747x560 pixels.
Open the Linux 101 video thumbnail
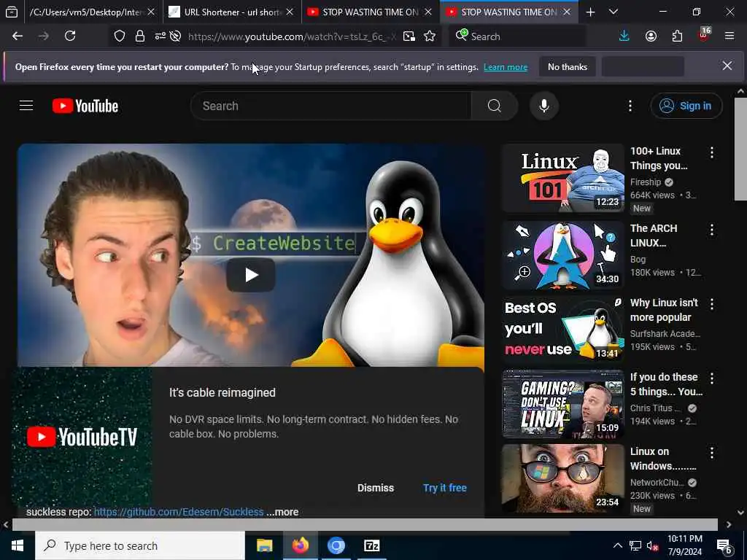[x=563, y=178]
